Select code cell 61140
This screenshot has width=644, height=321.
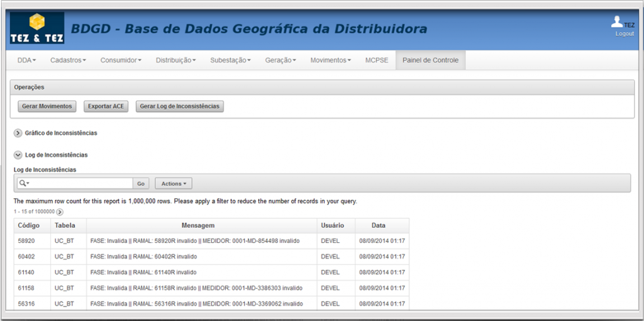tap(33, 272)
